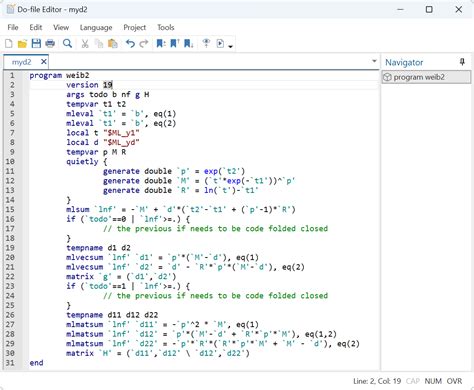
Task: Minimize the Do-file Editor window
Action: [400, 9]
